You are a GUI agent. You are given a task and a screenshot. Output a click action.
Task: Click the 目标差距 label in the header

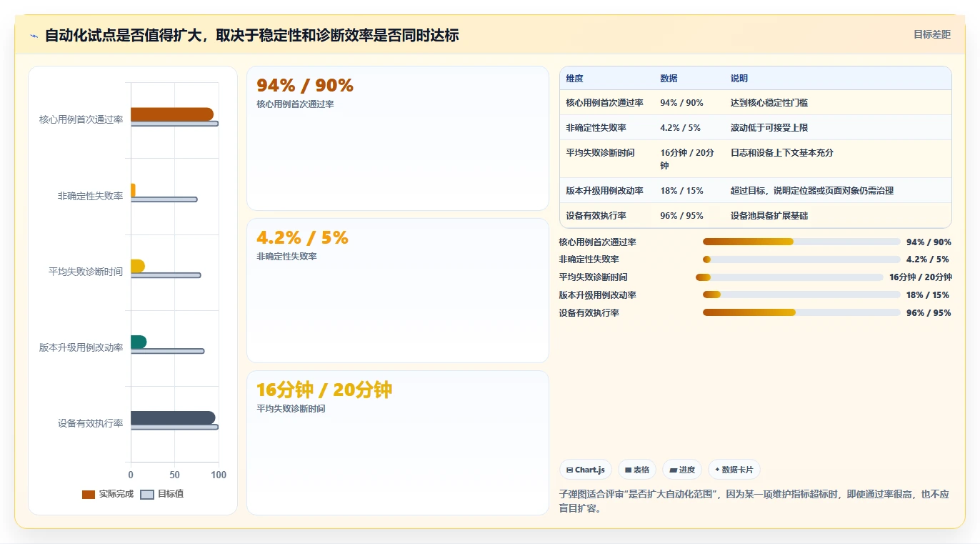click(x=932, y=34)
